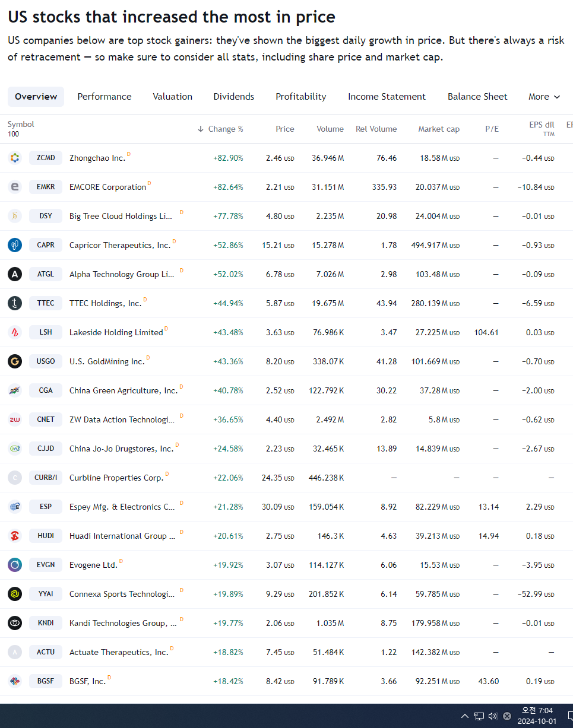Click the 104.61 P/E value for LSH
Image resolution: width=573 pixels, height=728 pixels.
[486, 332]
